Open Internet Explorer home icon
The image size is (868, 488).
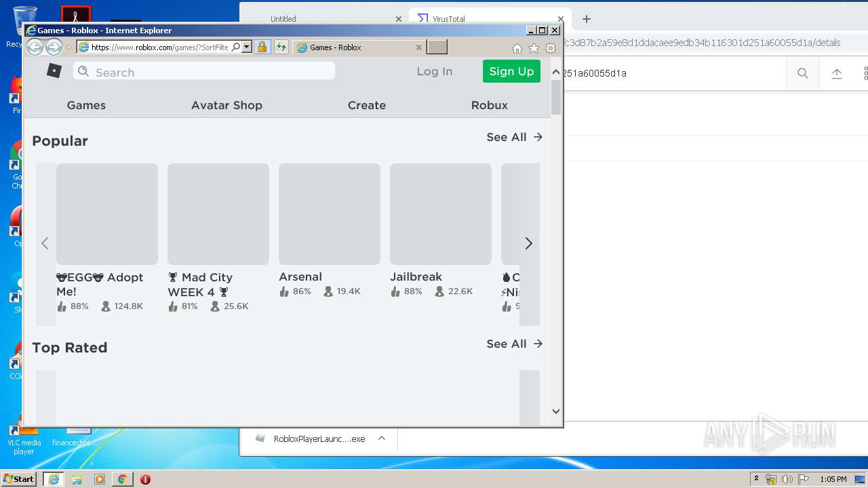pyautogui.click(x=517, y=48)
